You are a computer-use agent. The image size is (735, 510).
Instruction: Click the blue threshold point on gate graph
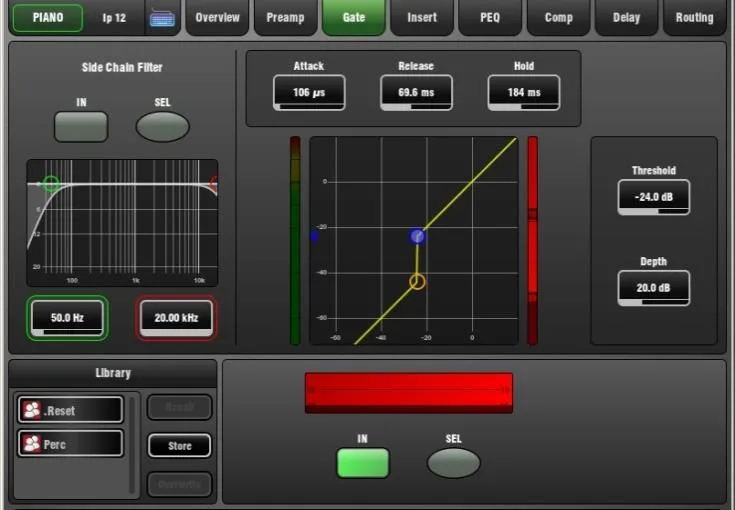pyautogui.click(x=417, y=236)
